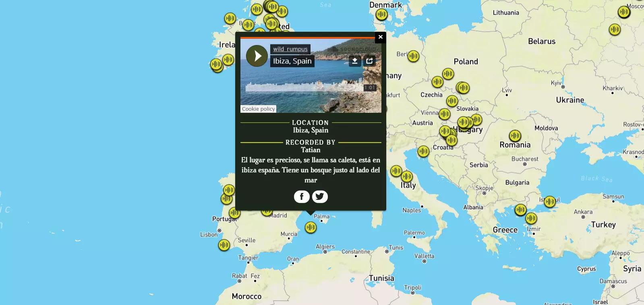644x305 pixels.
Task: Select the Palermo city label
Action: tap(414, 233)
